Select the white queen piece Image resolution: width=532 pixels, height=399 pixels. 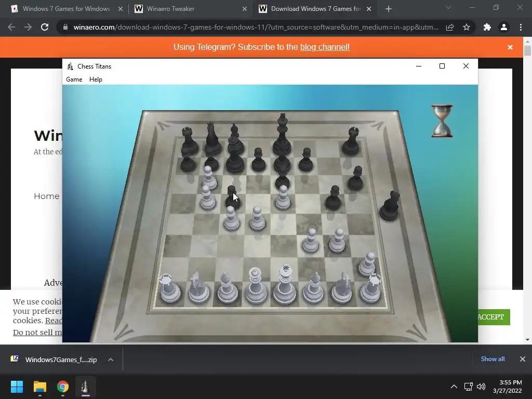click(256, 286)
